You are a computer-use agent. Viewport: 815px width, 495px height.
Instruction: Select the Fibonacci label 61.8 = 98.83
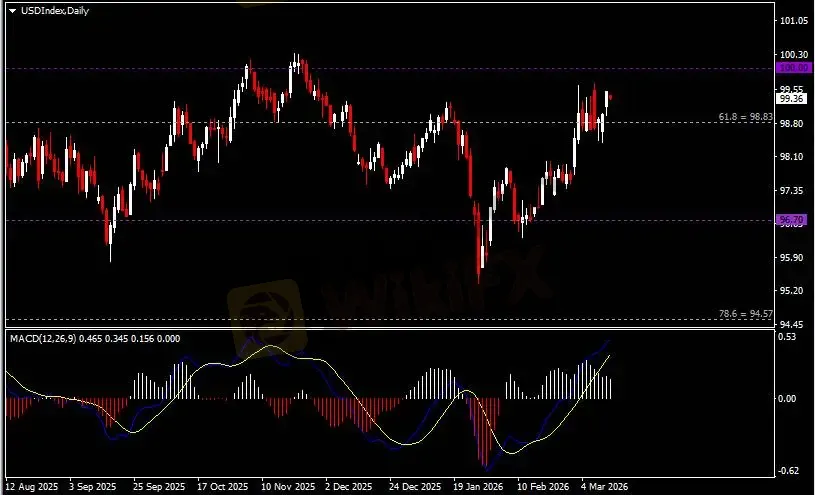tap(746, 117)
